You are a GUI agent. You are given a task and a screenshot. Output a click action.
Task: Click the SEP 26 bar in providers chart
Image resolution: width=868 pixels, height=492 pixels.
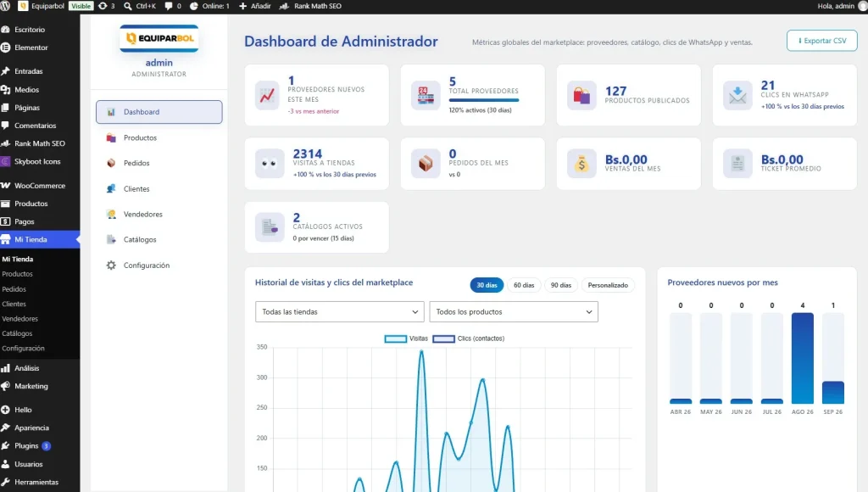[x=832, y=392]
